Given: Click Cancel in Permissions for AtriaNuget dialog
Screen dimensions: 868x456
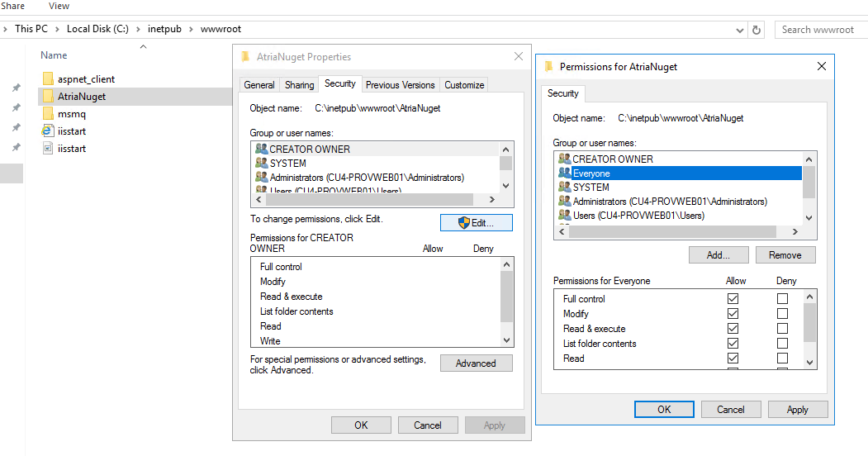Looking at the screenshot, I should coord(731,410).
